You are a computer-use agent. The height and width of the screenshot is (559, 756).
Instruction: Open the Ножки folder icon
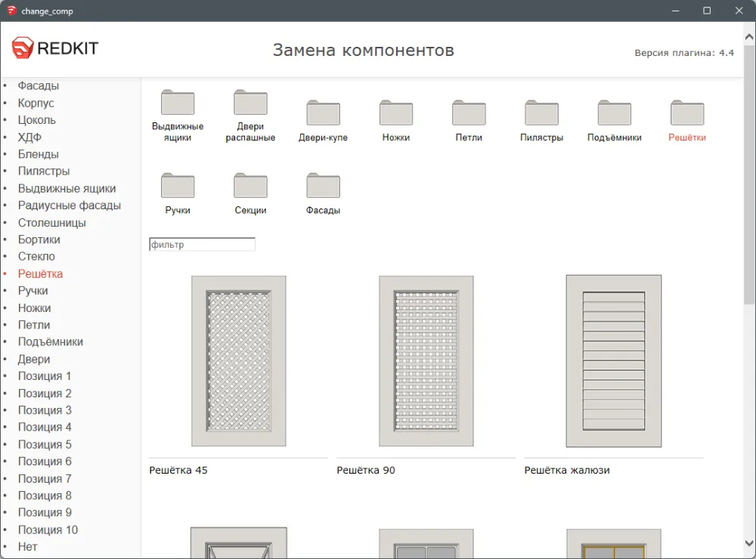[396, 113]
